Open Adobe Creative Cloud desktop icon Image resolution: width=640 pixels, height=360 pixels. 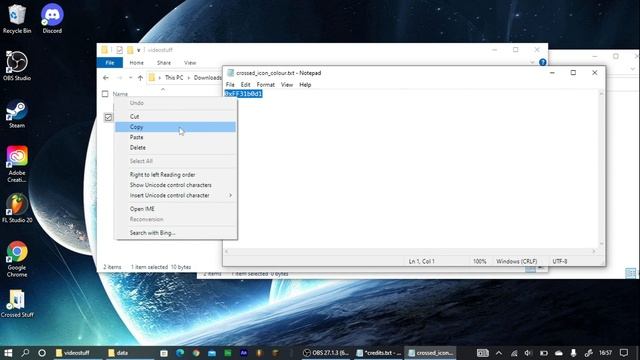click(x=17, y=164)
